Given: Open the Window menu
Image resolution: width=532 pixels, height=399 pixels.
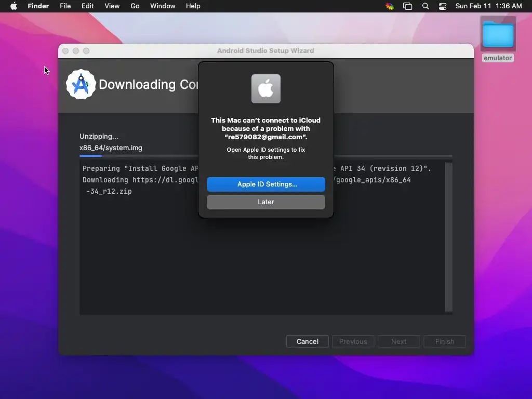Looking at the screenshot, I should click(163, 6).
